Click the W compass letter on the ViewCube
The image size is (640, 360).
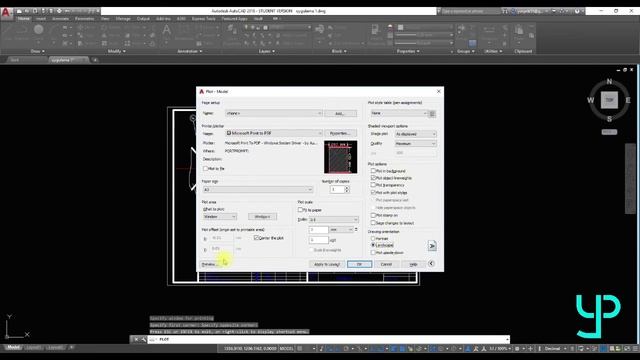click(591, 100)
